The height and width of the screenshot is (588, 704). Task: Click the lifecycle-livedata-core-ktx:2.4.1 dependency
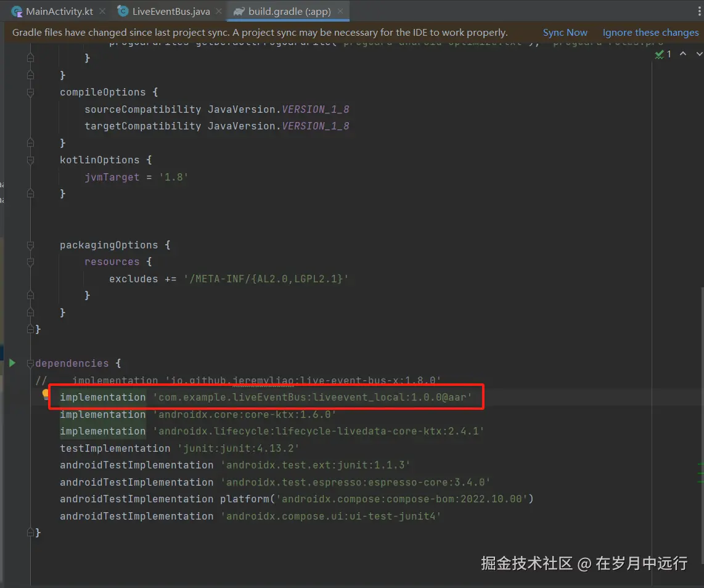click(318, 431)
